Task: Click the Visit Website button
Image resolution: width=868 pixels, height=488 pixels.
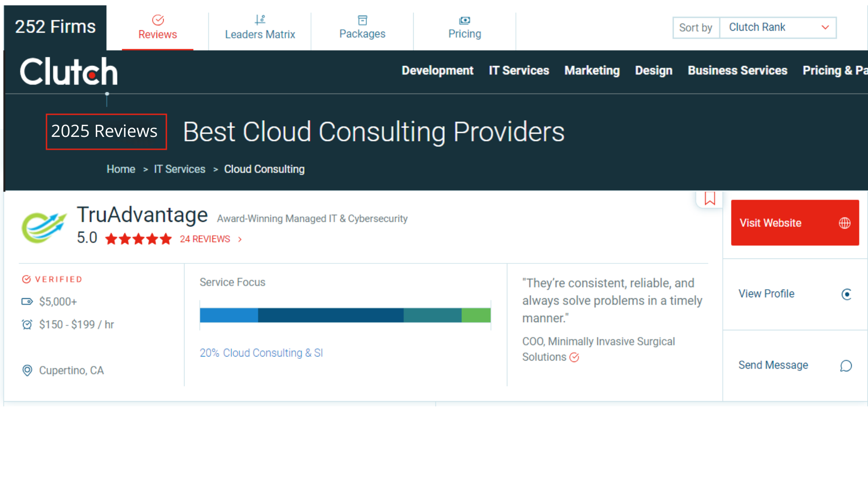Action: tap(795, 223)
